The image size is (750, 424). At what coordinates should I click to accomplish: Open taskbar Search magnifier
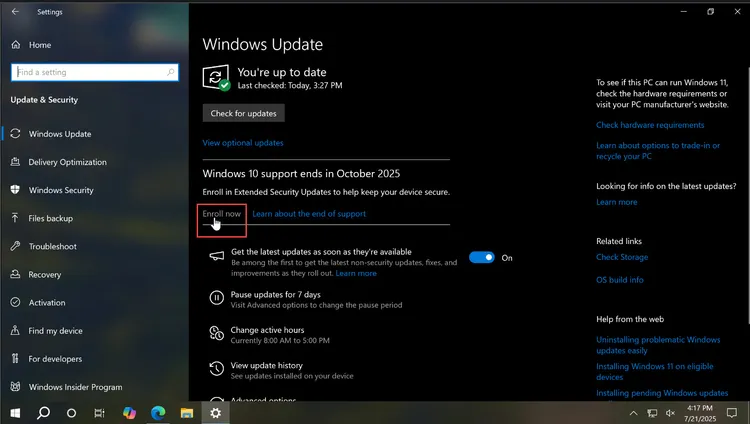click(x=43, y=413)
